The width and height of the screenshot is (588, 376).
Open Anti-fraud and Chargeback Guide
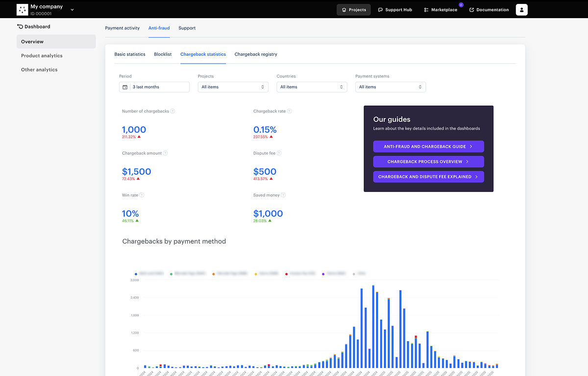pos(428,146)
